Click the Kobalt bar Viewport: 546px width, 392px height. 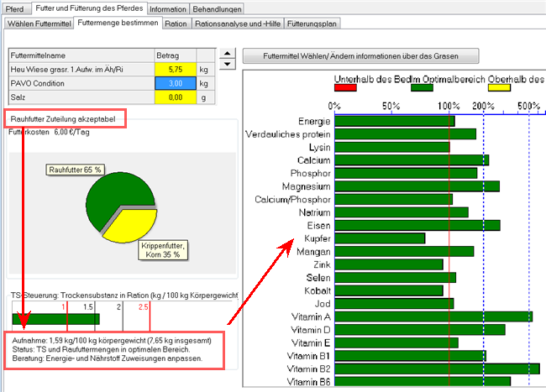[x=389, y=290]
